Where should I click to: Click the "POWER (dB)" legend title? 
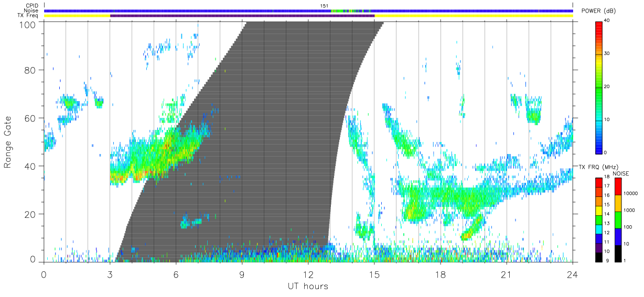point(598,12)
